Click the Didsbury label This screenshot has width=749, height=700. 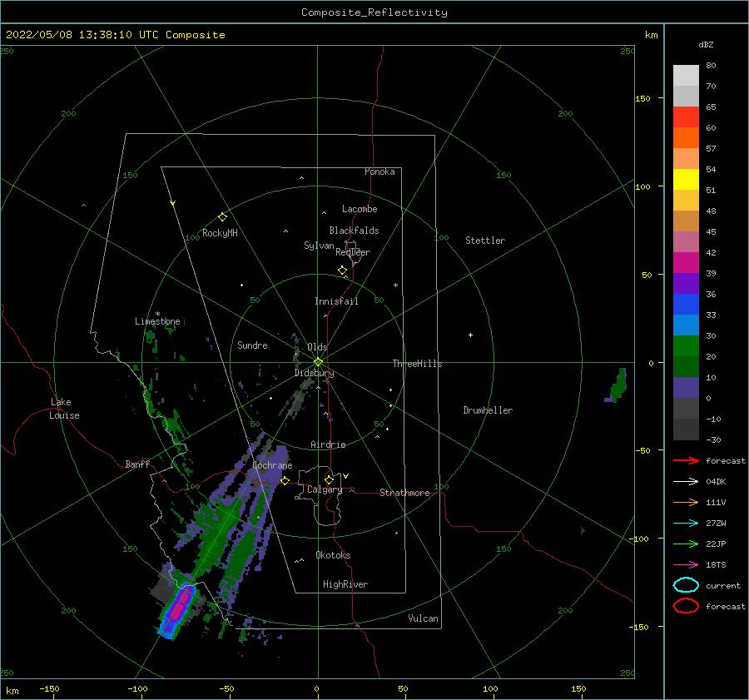coord(315,373)
